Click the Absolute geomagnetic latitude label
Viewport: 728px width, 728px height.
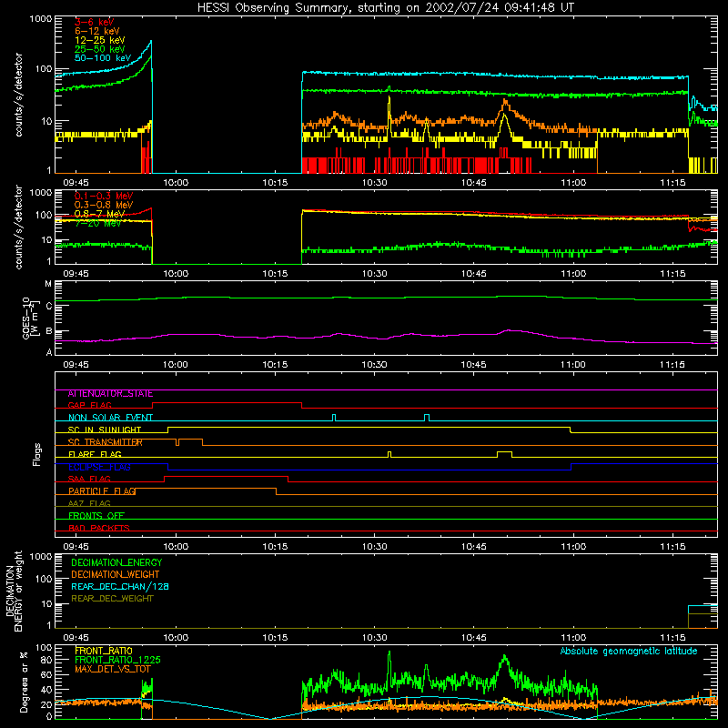(629, 652)
